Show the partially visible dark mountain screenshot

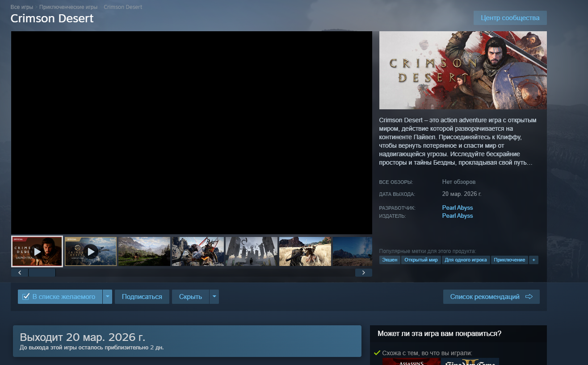[x=353, y=252]
